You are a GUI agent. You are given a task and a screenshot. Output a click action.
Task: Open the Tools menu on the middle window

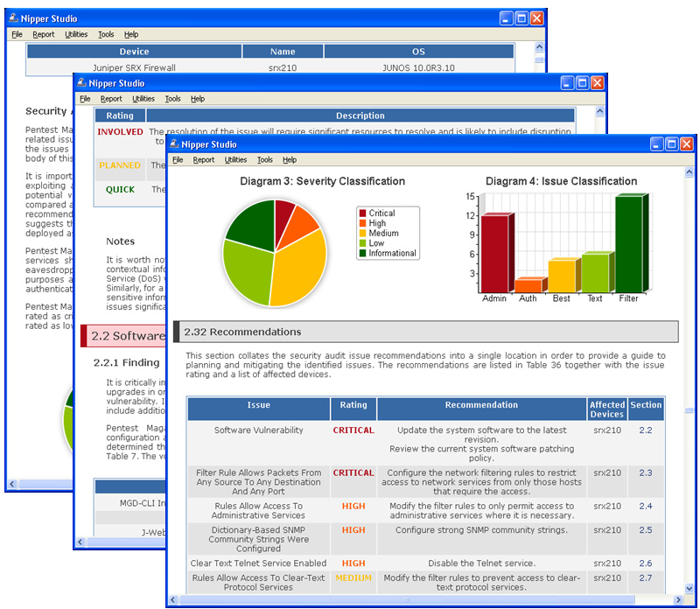(x=173, y=99)
